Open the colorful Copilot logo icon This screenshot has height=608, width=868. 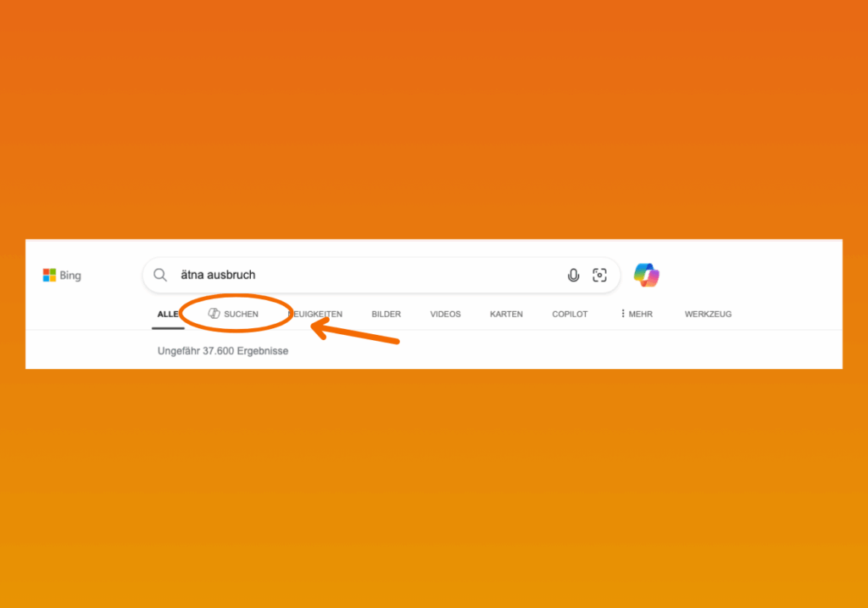647,276
